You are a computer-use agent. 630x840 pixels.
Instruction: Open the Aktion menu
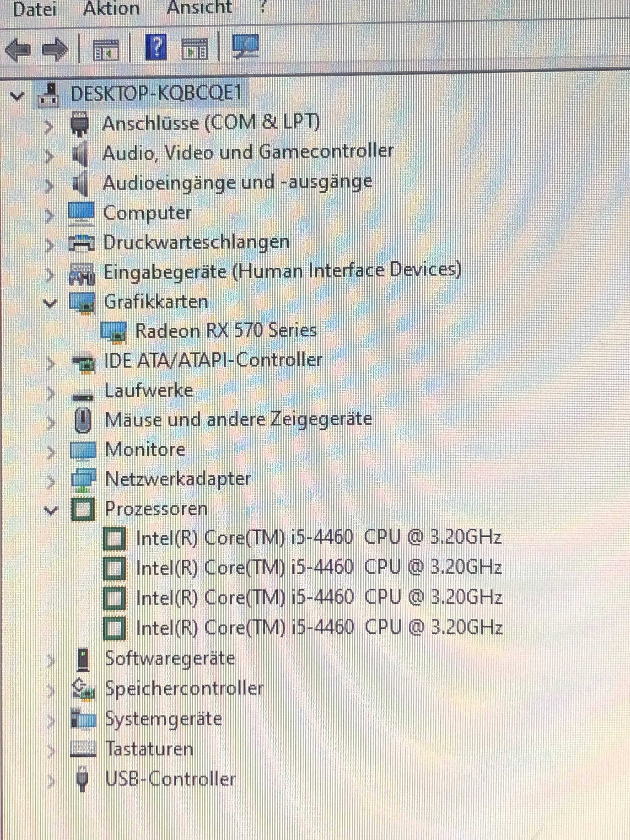click(111, 8)
